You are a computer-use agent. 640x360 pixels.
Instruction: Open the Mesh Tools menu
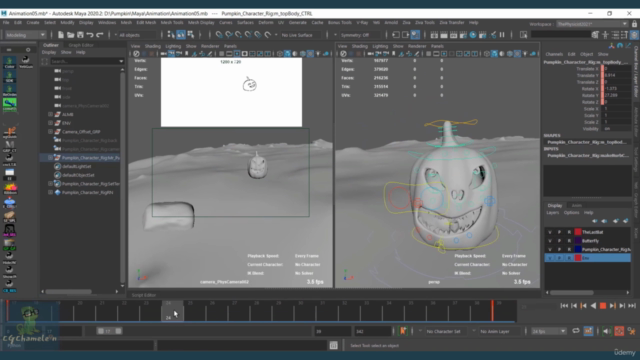coord(172,23)
